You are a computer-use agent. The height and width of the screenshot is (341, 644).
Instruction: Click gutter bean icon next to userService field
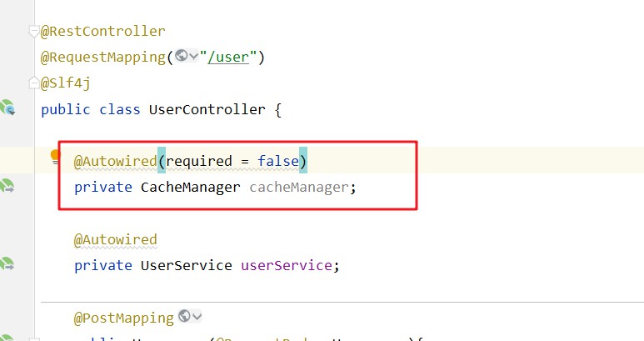(7, 264)
